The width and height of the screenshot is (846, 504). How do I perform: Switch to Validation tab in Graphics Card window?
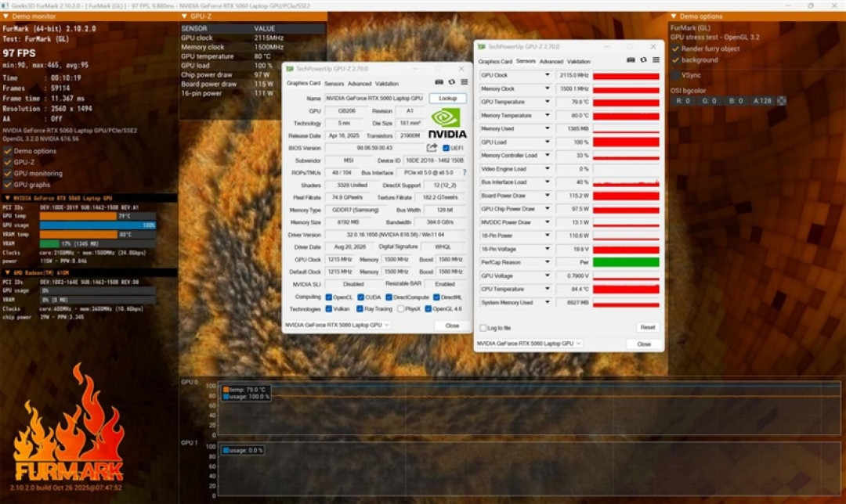tap(387, 84)
